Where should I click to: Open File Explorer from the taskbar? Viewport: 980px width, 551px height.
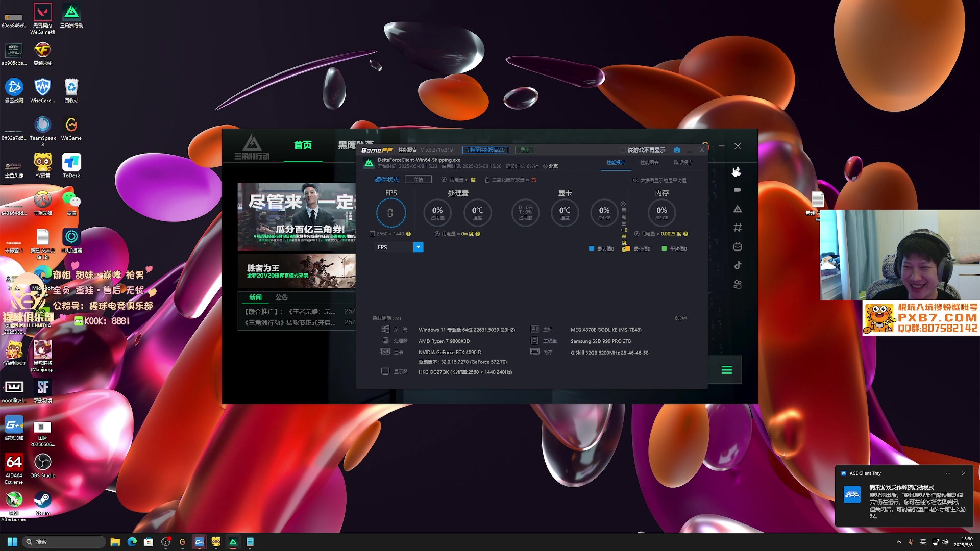(x=115, y=542)
